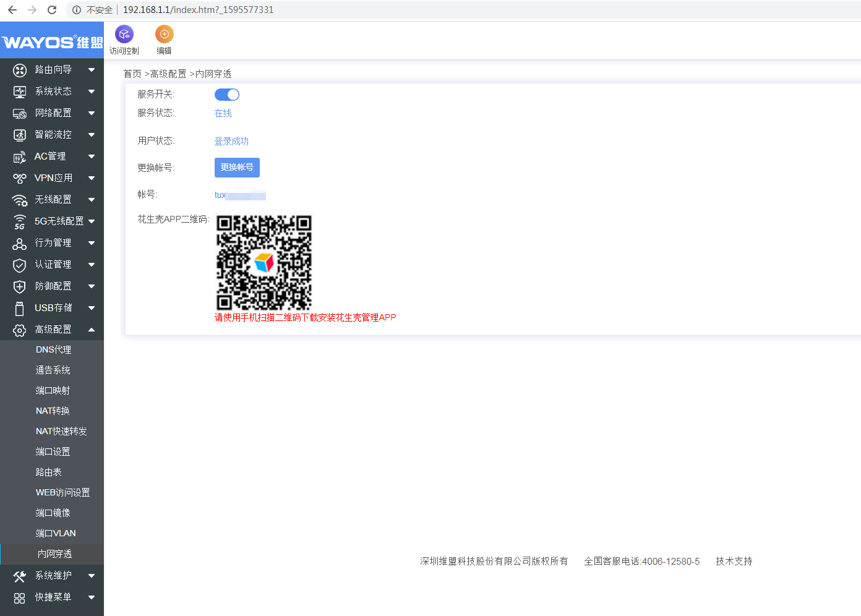Click the 全国客服电话 footer text
Screen dimensions: 861x616
(x=642, y=561)
